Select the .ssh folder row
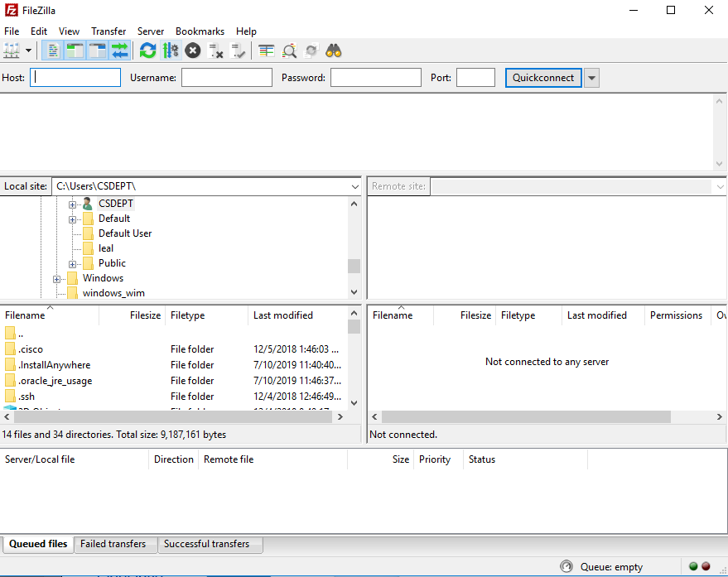 [x=173, y=397]
